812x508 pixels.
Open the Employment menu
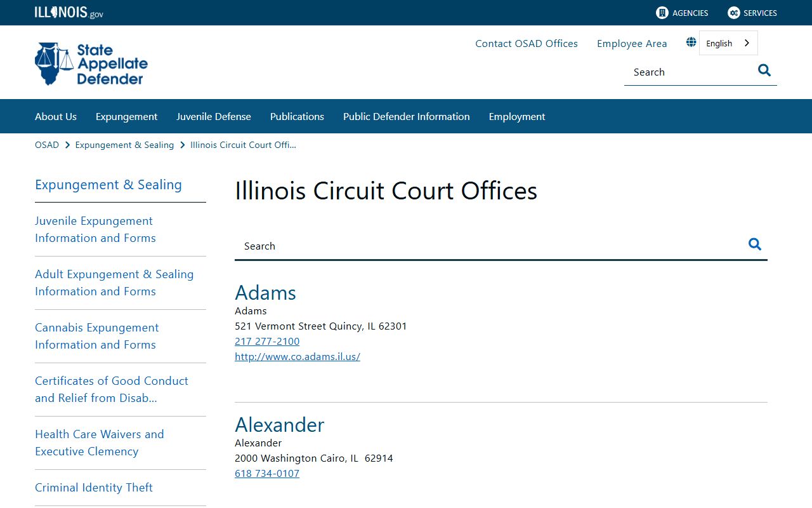[x=517, y=116]
